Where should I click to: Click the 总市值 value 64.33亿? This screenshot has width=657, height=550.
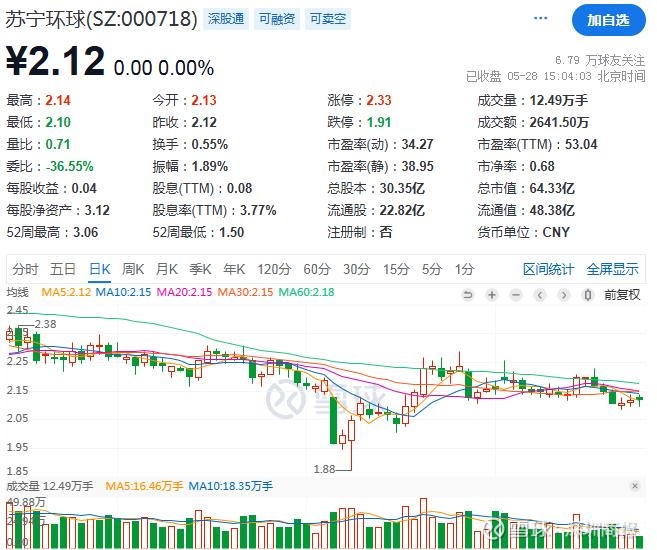tap(552, 188)
